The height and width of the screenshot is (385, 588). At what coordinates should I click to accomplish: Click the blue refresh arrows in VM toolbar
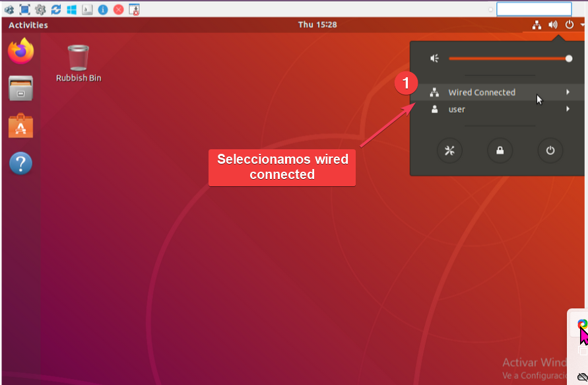point(56,9)
